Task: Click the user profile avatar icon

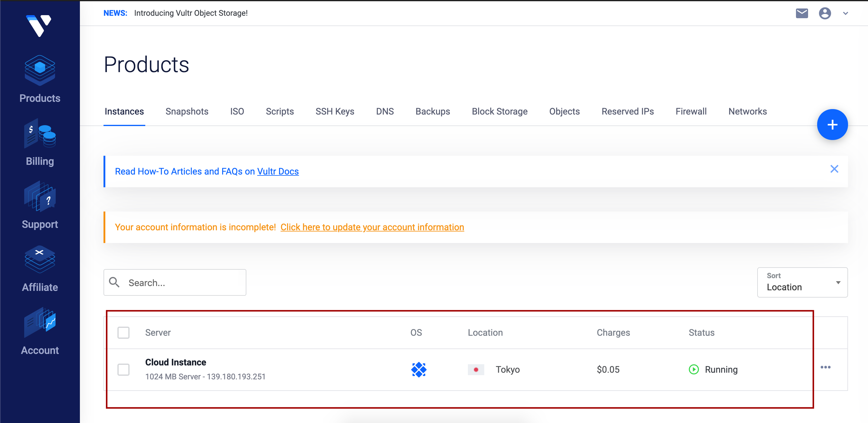Action: (824, 14)
